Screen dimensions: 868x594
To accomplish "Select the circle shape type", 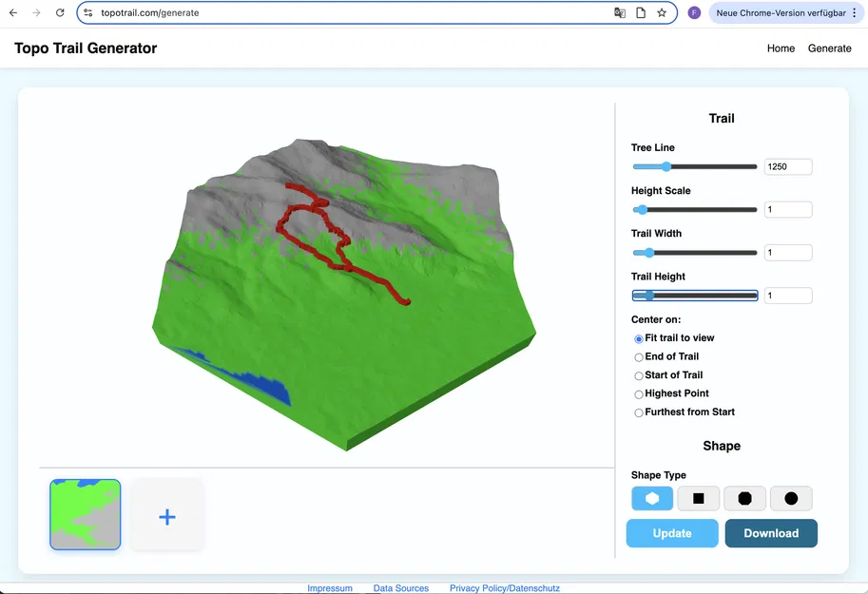I will point(791,498).
